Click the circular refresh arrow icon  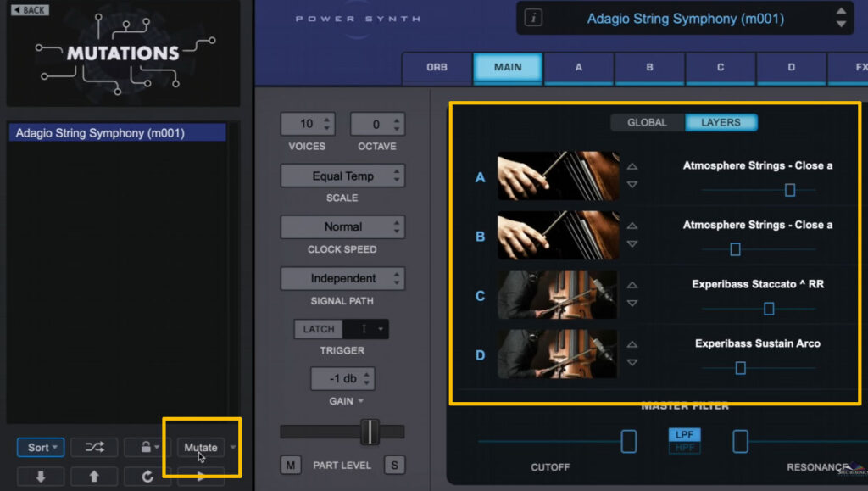click(147, 477)
